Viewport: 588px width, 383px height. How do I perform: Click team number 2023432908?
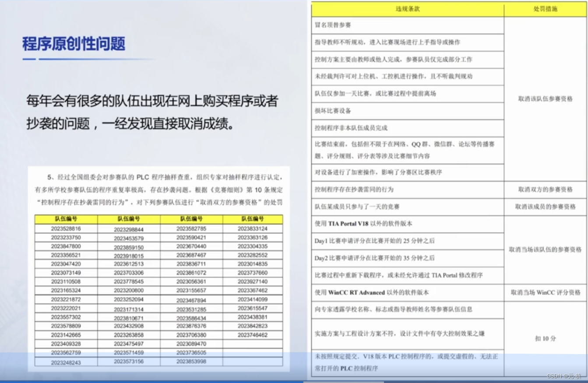(129, 326)
